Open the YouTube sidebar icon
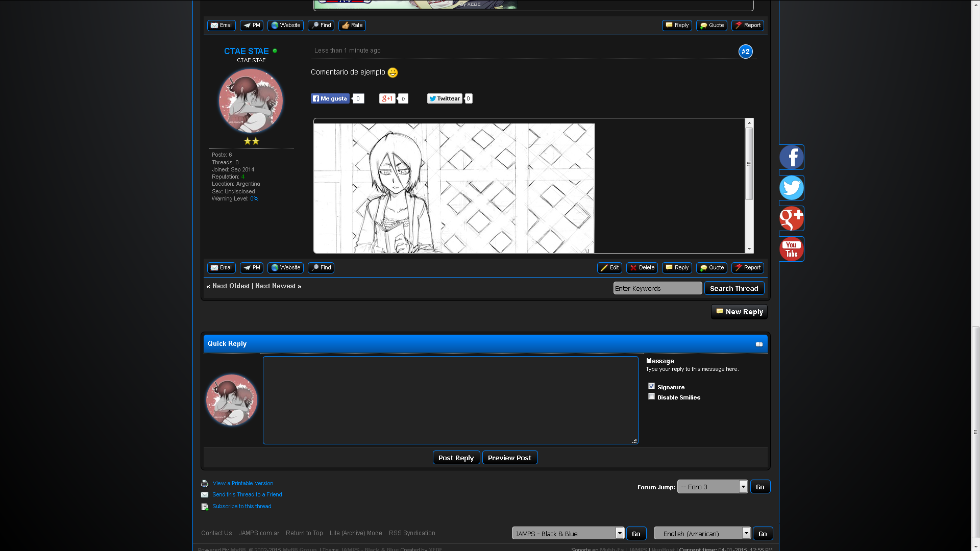The width and height of the screenshot is (980, 551). (x=791, y=249)
